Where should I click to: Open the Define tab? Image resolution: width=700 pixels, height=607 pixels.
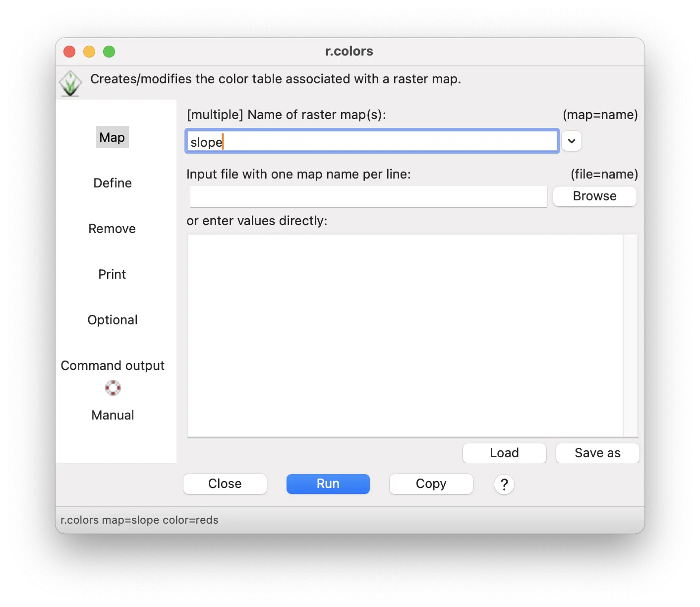[x=112, y=183]
